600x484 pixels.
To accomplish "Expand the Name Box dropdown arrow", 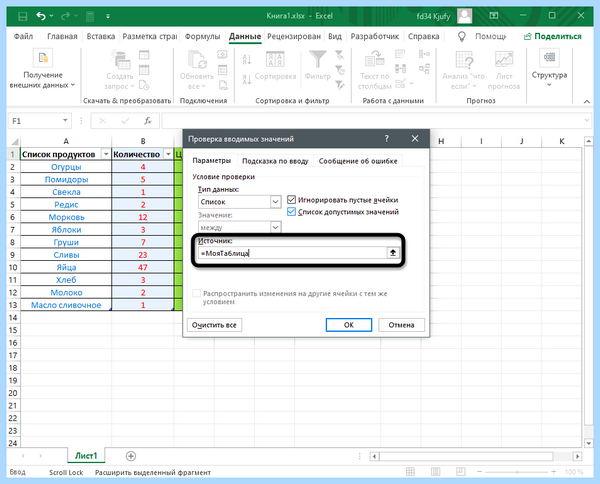I will pos(65,121).
